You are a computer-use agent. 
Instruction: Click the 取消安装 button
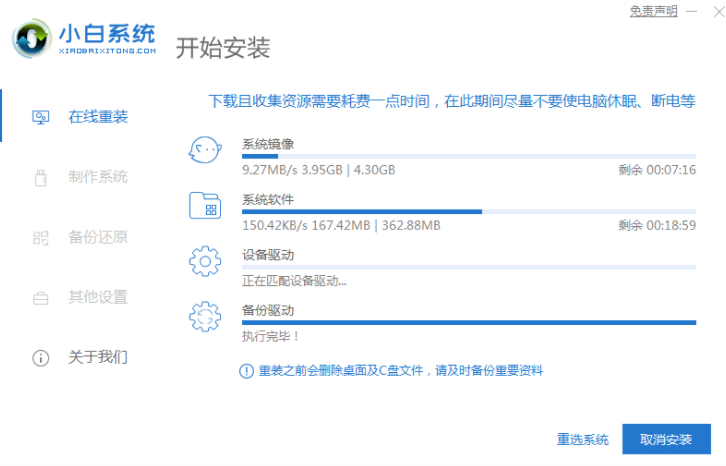click(x=666, y=439)
